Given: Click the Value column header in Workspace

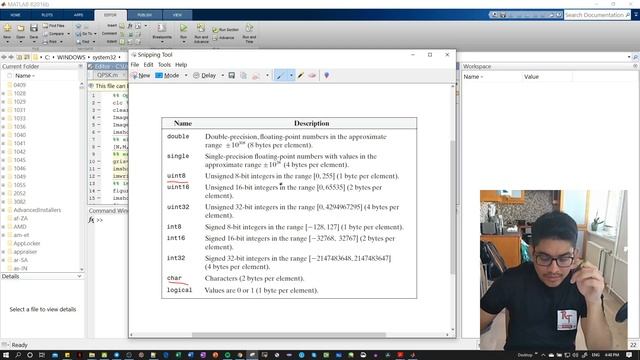Looking at the screenshot, I should point(531,77).
